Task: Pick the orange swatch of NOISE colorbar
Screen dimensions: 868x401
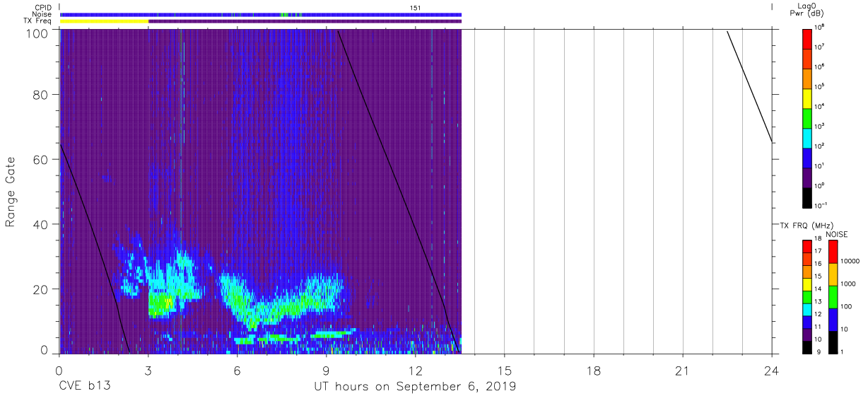Action: pos(833,274)
